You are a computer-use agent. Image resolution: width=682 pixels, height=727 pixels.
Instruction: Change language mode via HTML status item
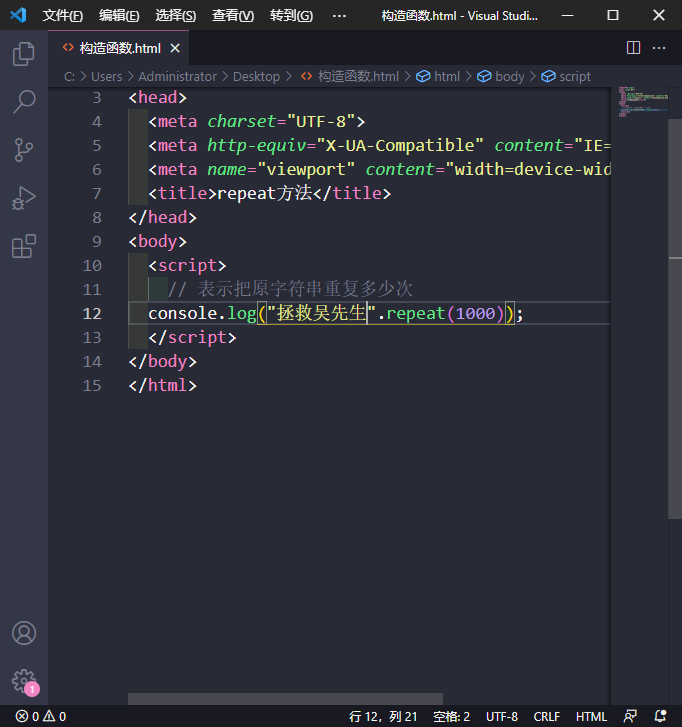click(x=591, y=716)
